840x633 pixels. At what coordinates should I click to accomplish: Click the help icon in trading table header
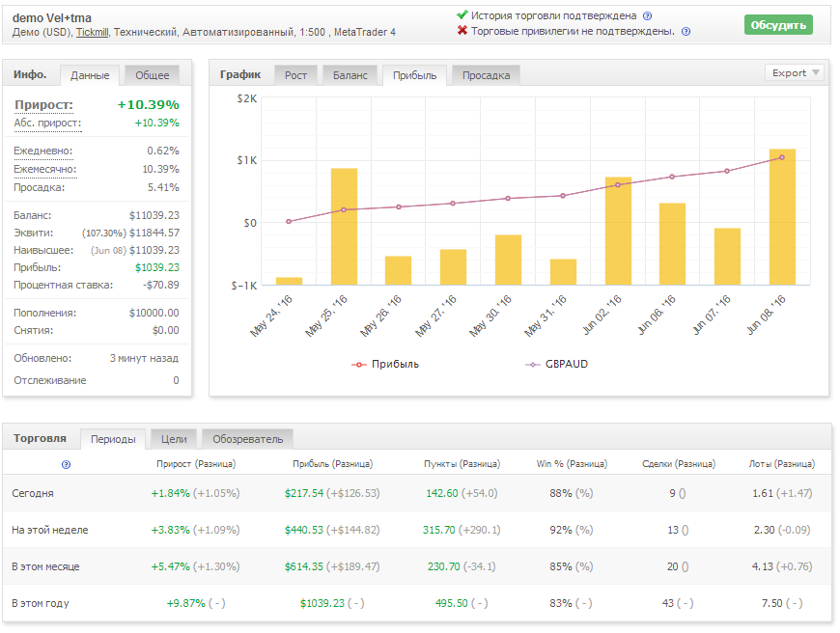coord(66,464)
